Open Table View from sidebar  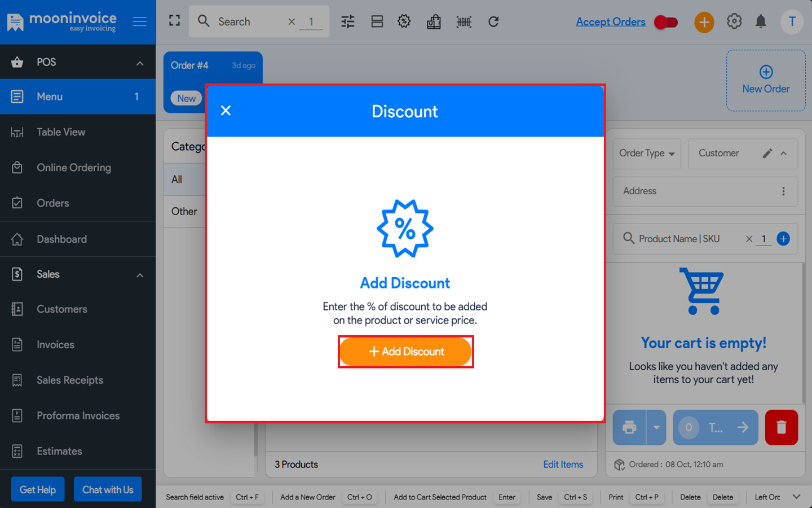[61, 132]
